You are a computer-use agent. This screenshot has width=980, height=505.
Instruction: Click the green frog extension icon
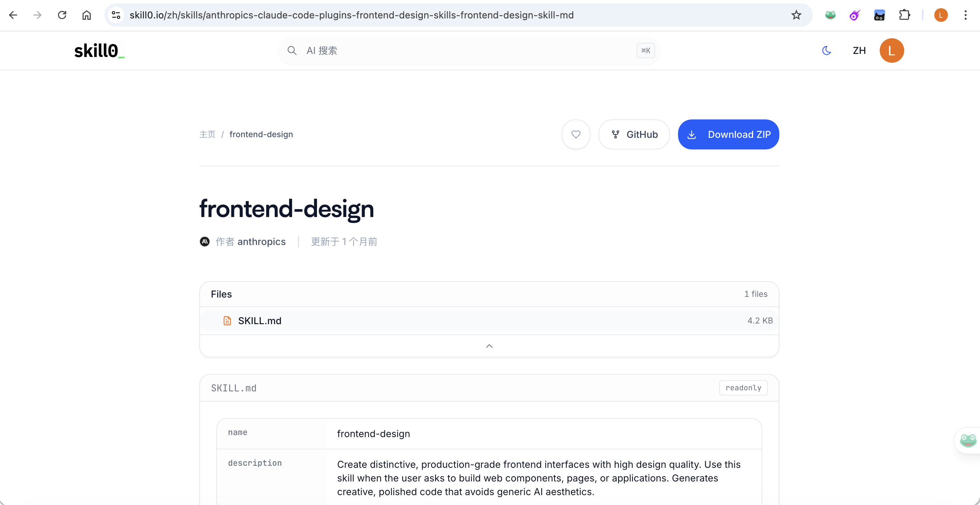(x=830, y=15)
